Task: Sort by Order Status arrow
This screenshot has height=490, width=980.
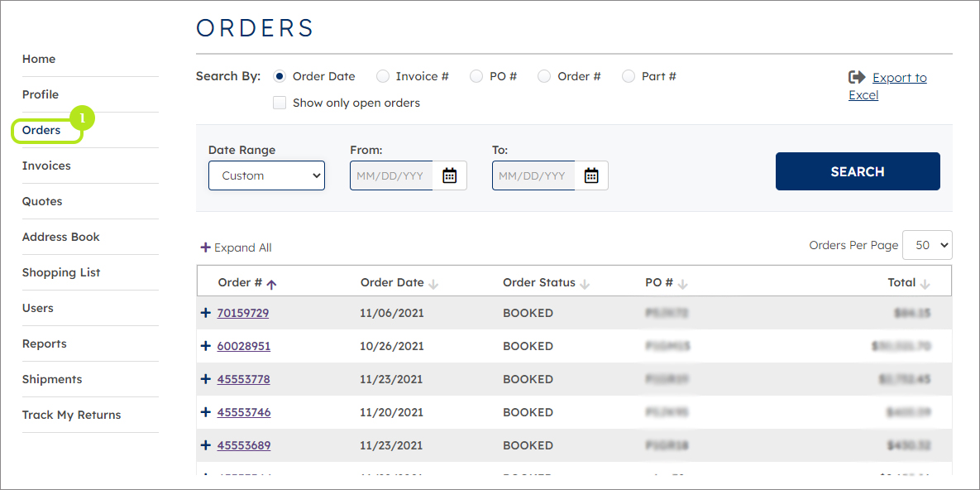Action: 585,283
